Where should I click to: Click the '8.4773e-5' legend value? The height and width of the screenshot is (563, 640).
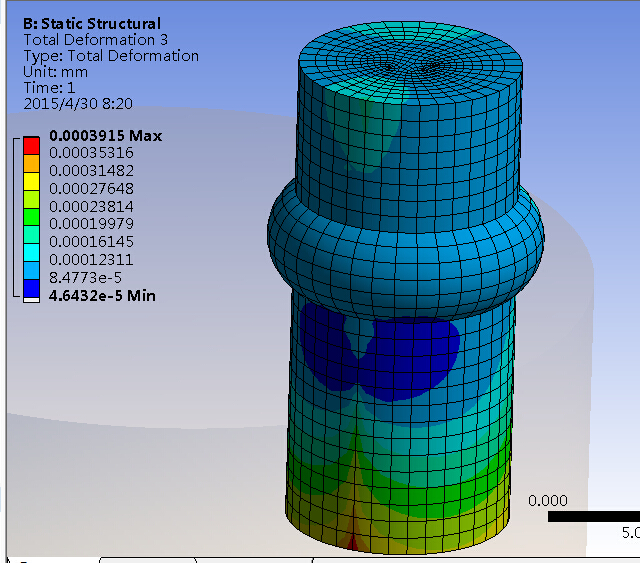tap(85, 278)
